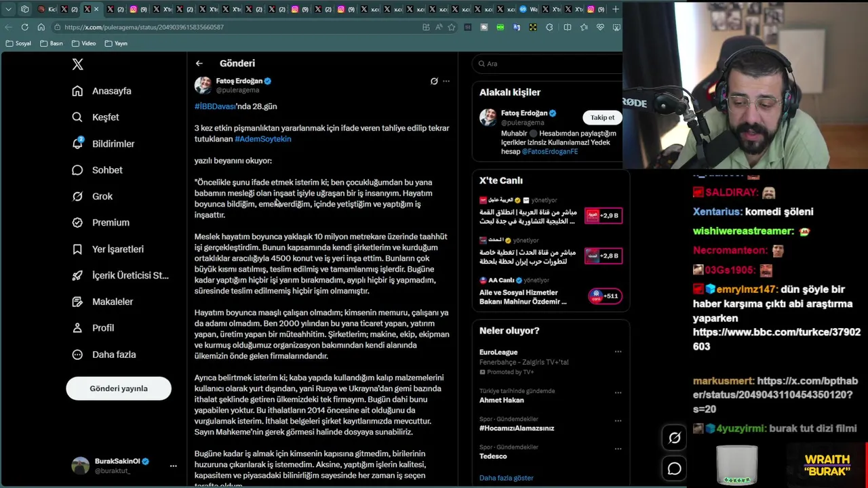This screenshot has width=868, height=488.
Task: Click Takip et for Fatoş Erdoğan
Action: tap(602, 117)
